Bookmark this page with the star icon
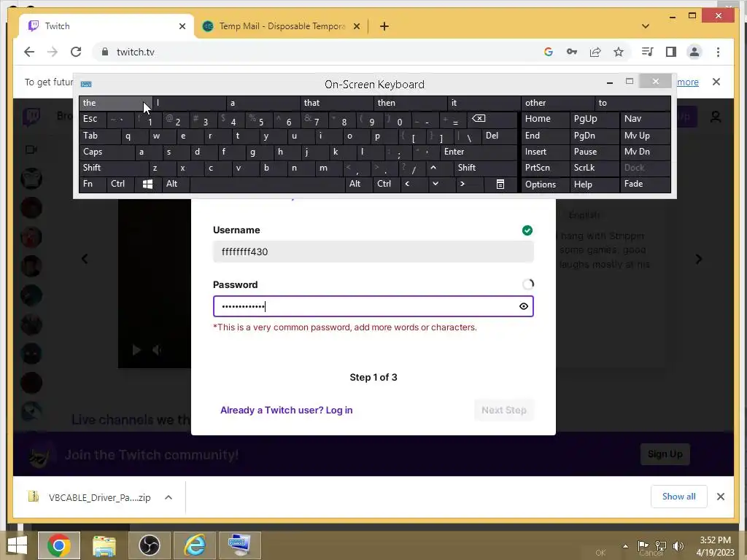 tap(619, 52)
